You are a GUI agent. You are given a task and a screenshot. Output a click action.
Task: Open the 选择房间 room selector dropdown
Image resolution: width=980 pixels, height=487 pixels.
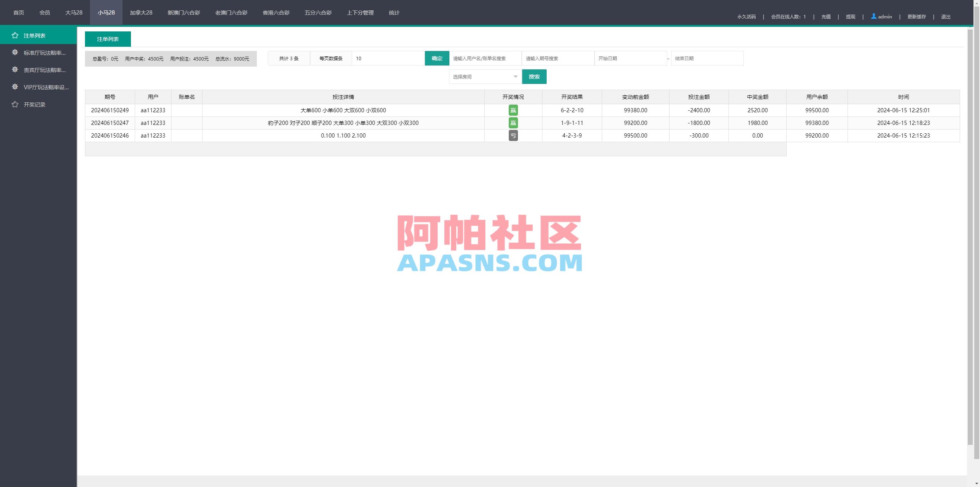(x=484, y=76)
